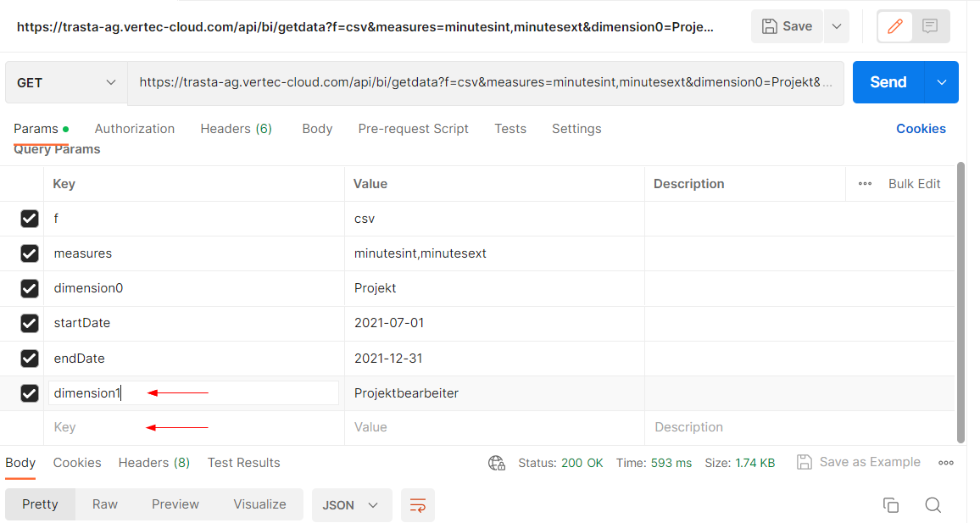Toggle the startDate parameter checkbox
The height and width of the screenshot is (523, 980).
pyautogui.click(x=30, y=323)
